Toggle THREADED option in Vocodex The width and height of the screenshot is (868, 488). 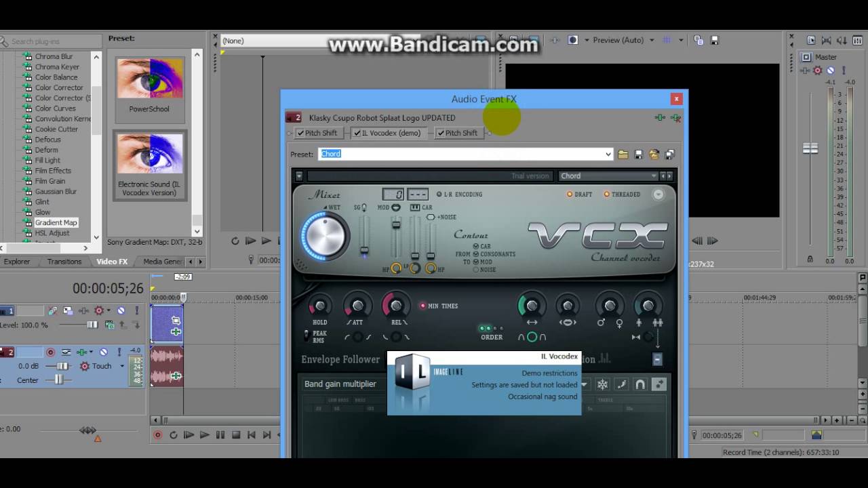[622, 195]
